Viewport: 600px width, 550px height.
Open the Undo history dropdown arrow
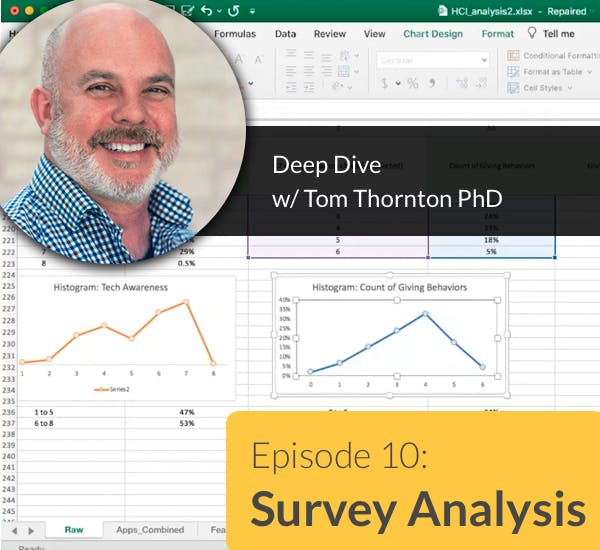(219, 11)
